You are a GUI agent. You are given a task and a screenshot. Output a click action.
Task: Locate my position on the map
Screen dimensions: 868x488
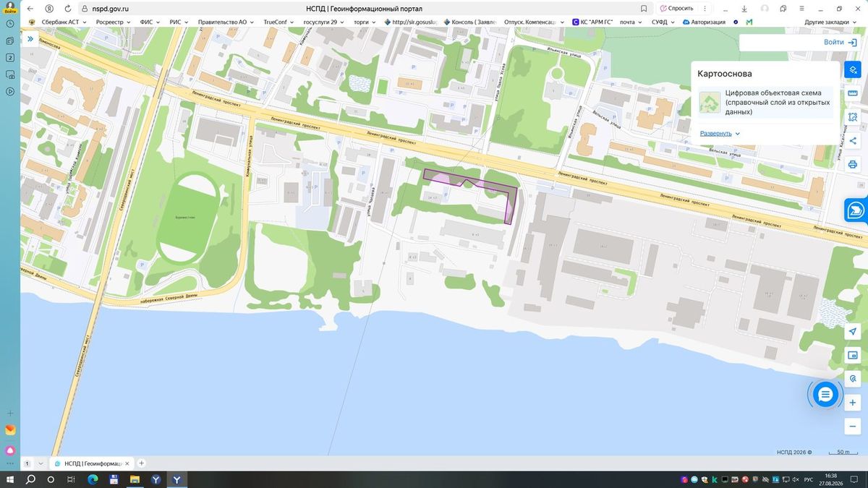click(x=853, y=331)
